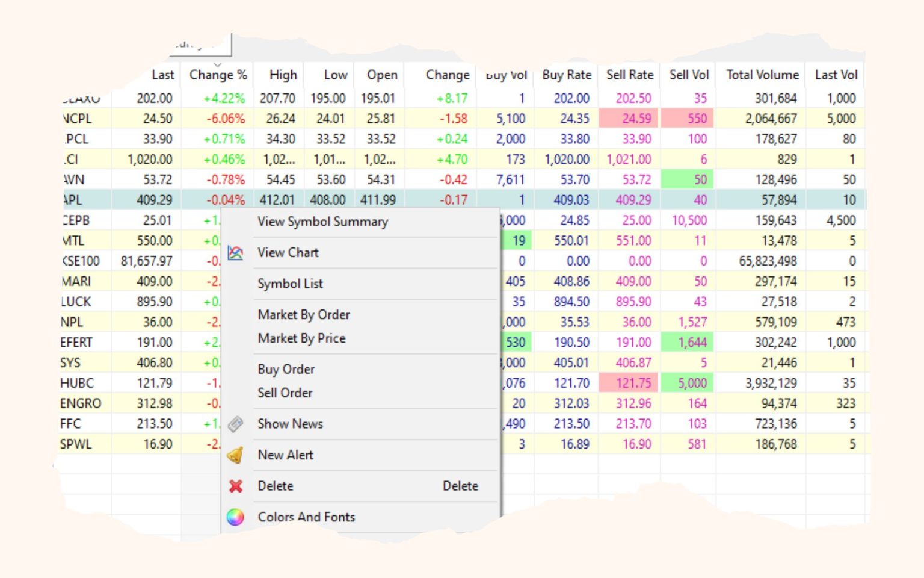Select 'Buy Order' from the menu
The image size is (924, 578).
pos(286,369)
